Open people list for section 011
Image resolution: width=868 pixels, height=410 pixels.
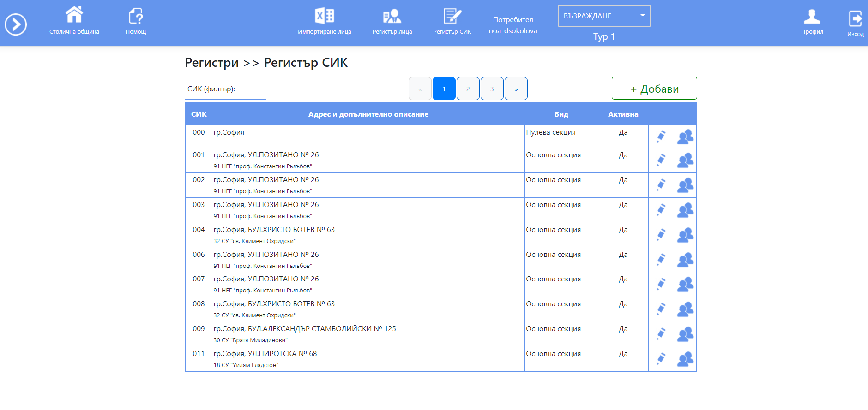pos(685,359)
